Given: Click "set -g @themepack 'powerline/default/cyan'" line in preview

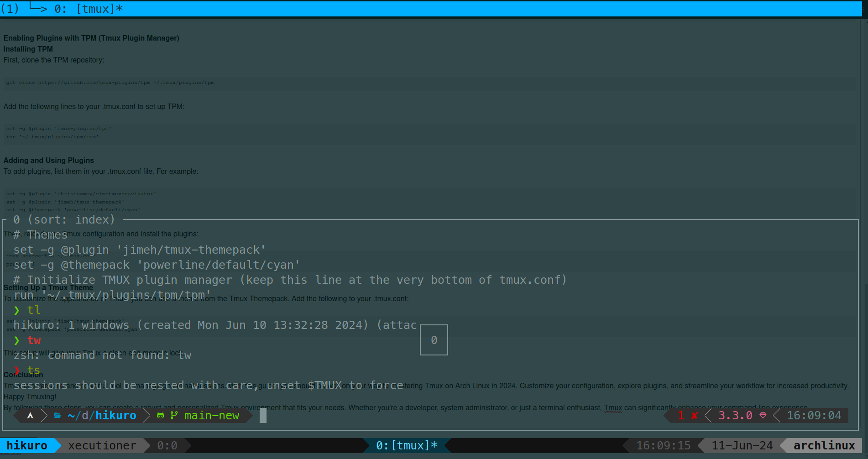Looking at the screenshot, I should tap(157, 265).
